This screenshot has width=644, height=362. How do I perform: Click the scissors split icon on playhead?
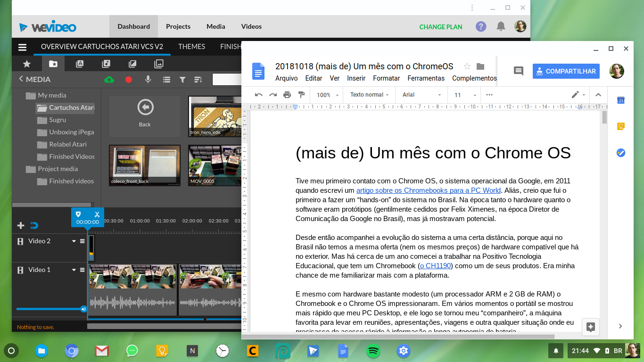point(97,214)
